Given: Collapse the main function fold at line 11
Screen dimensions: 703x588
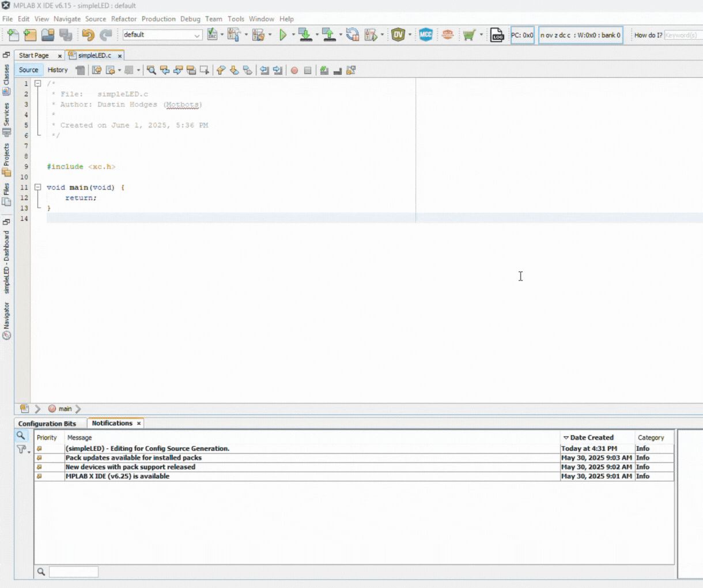Looking at the screenshot, I should tap(37, 187).
